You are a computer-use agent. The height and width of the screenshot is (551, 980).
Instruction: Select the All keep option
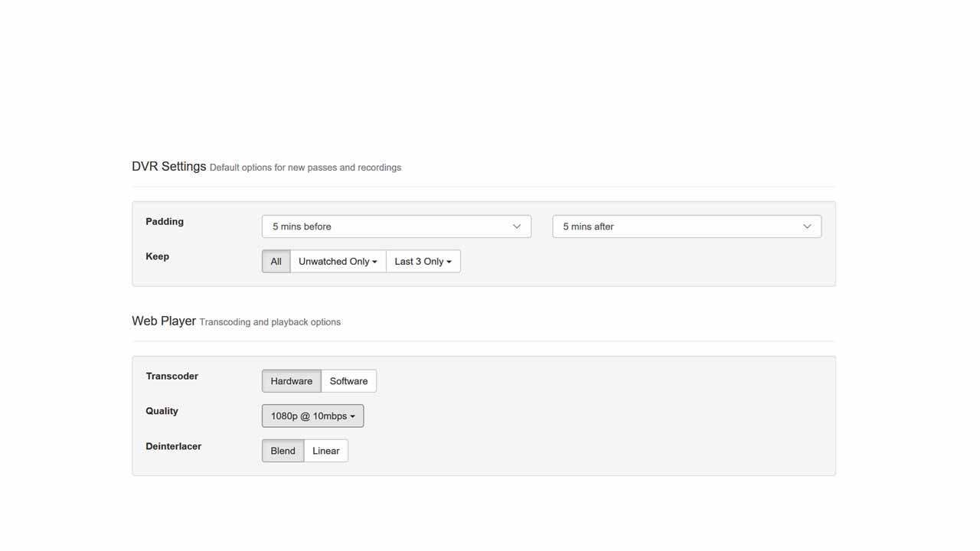276,262
